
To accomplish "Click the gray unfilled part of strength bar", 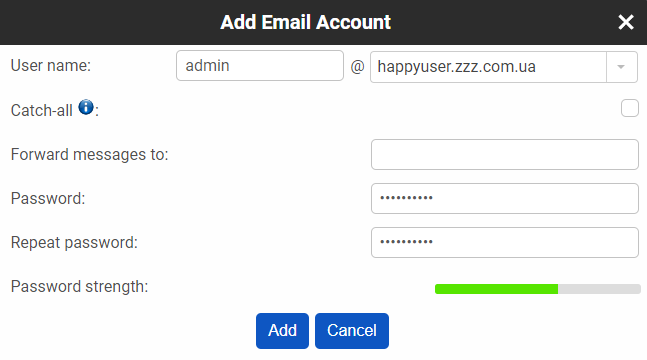I will [599, 289].
